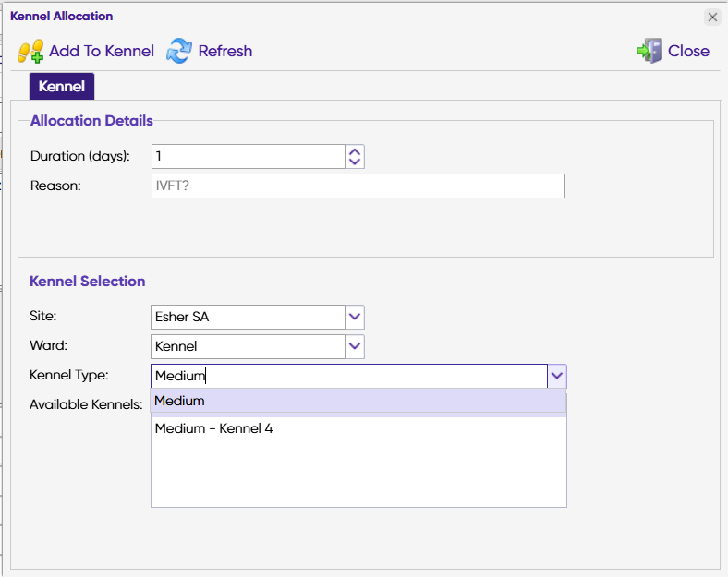Image resolution: width=728 pixels, height=577 pixels.
Task: Click the Refresh arrows icon
Action: click(x=179, y=51)
